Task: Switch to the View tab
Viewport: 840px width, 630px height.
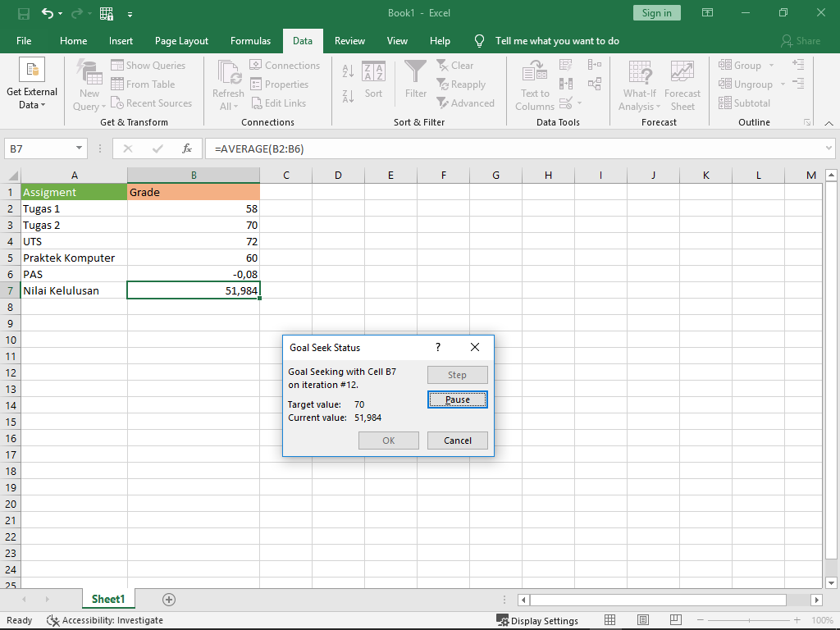Action: pyautogui.click(x=397, y=41)
